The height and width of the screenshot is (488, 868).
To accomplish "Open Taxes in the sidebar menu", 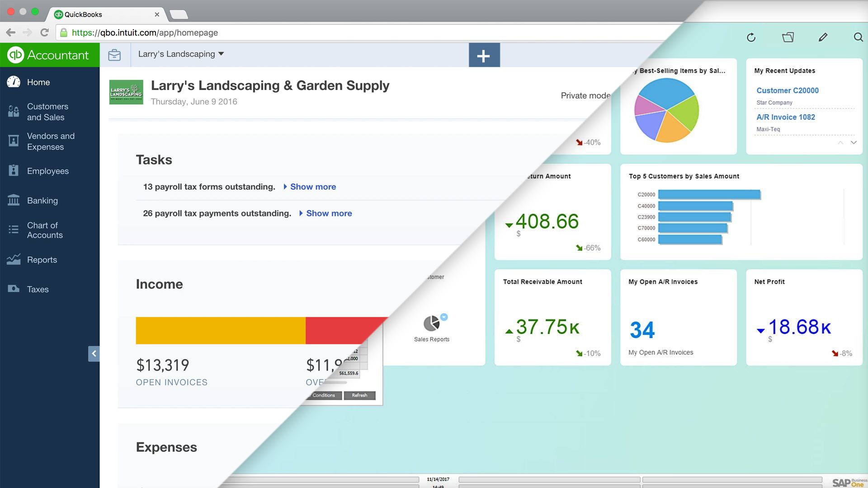I will [38, 289].
